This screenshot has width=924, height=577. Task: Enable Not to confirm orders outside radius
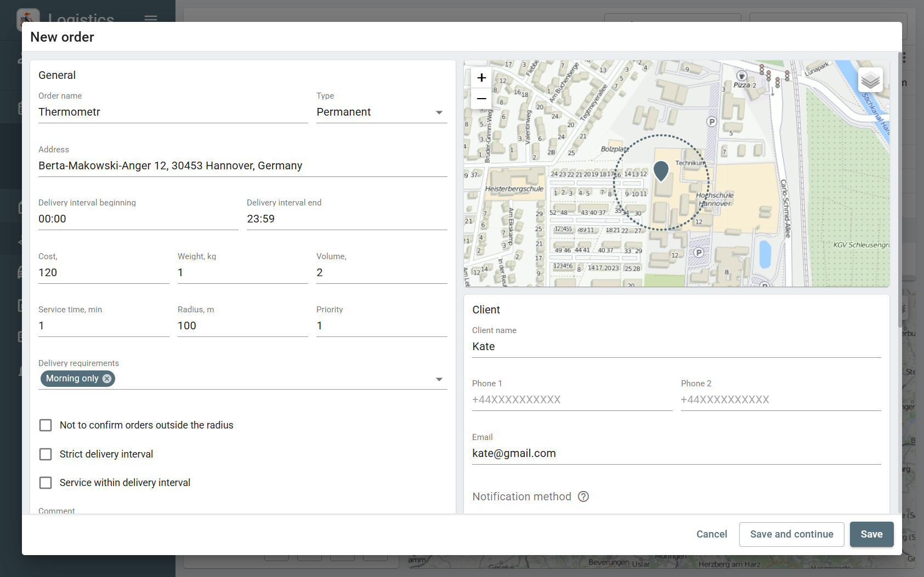click(46, 425)
